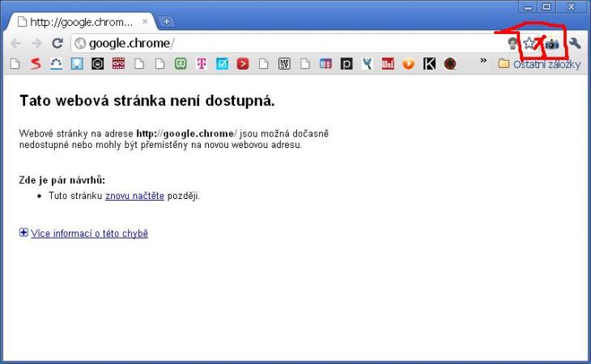Show hidden bookmarks with the » chevron

pyautogui.click(x=483, y=60)
